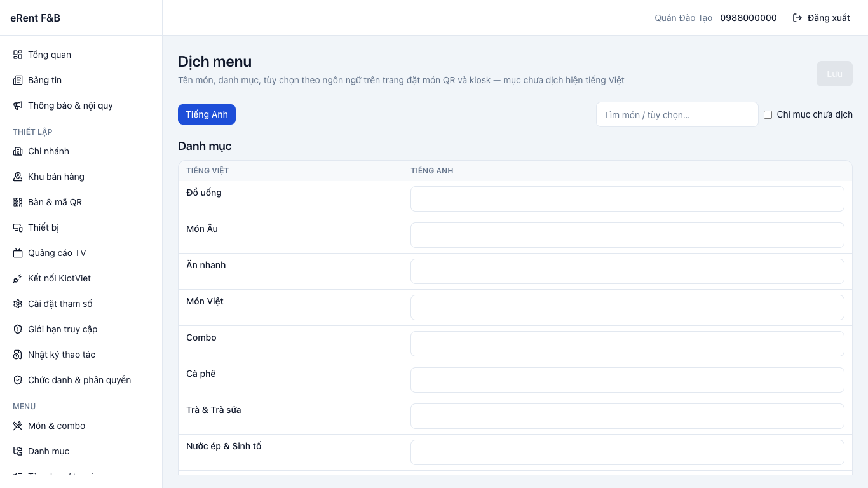Click the Danh mục tree icon
The width and height of the screenshot is (868, 488).
(x=18, y=451)
